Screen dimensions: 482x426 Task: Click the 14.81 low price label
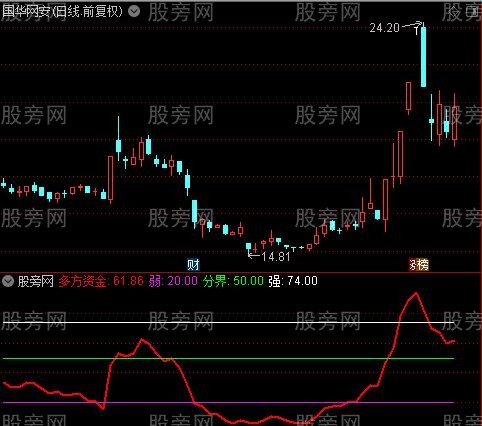(276, 257)
